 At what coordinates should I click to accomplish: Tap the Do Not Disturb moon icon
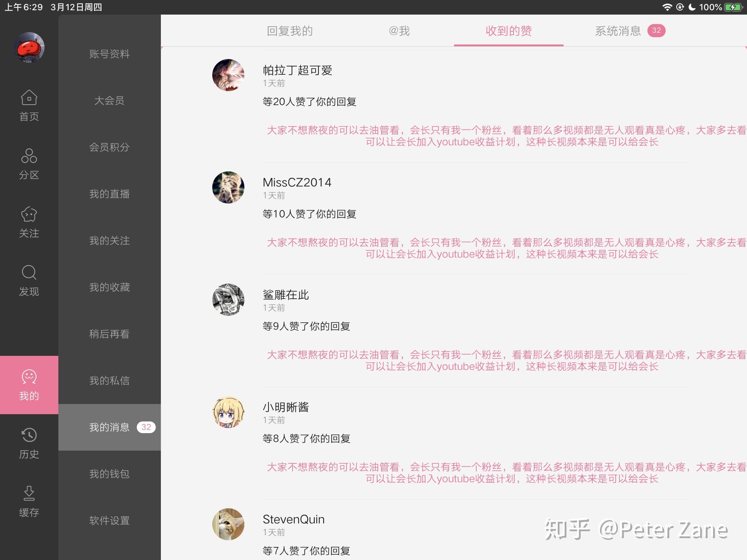[x=692, y=7]
